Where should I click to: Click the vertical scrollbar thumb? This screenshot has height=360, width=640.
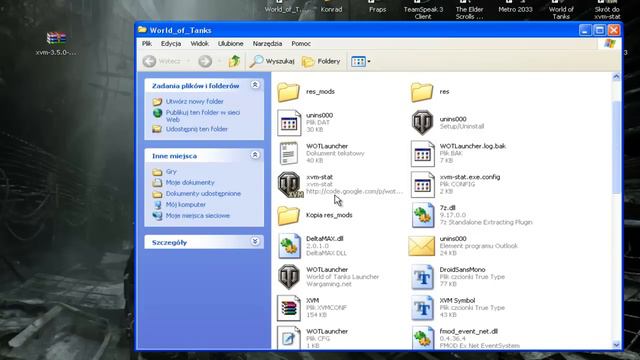point(616,147)
